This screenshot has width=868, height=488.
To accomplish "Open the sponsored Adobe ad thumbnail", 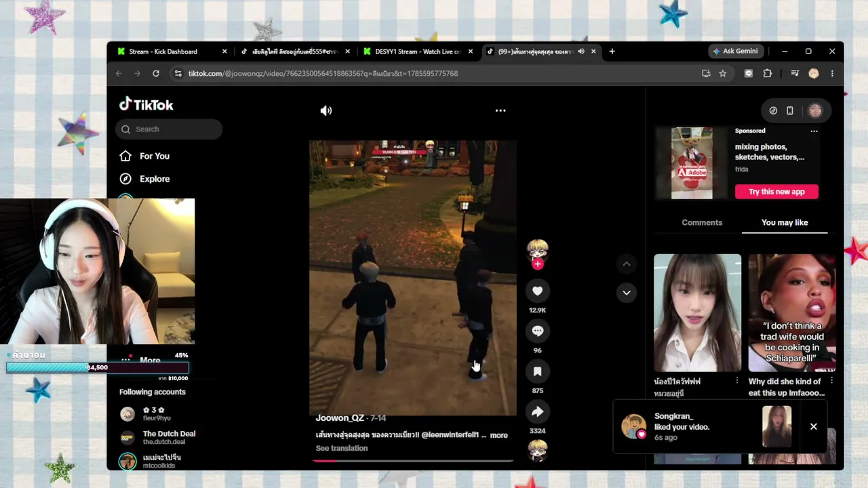I will [x=692, y=163].
